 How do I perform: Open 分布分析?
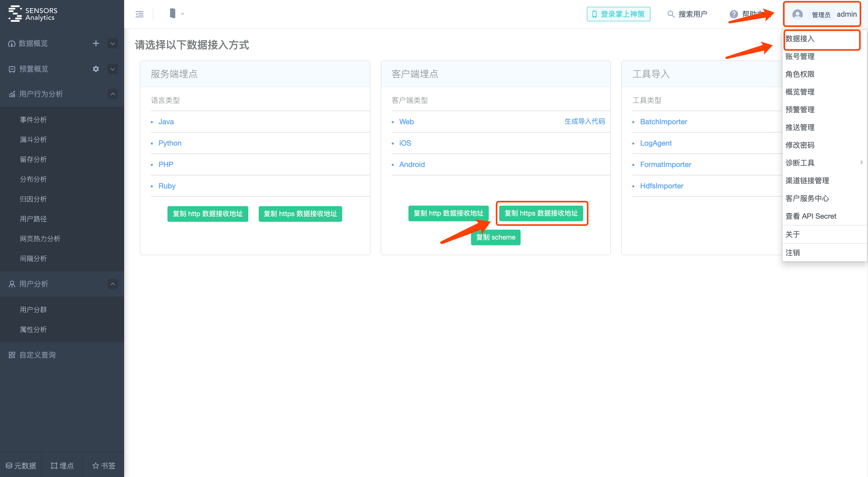(x=33, y=179)
